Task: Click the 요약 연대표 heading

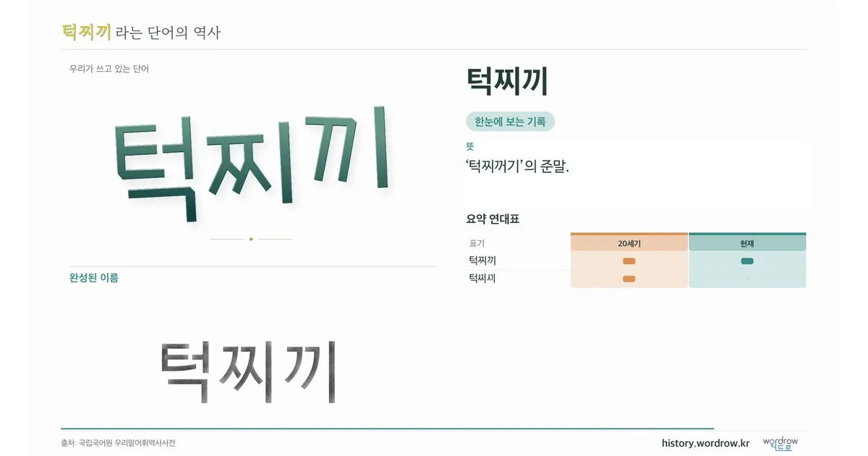Action: (493, 219)
